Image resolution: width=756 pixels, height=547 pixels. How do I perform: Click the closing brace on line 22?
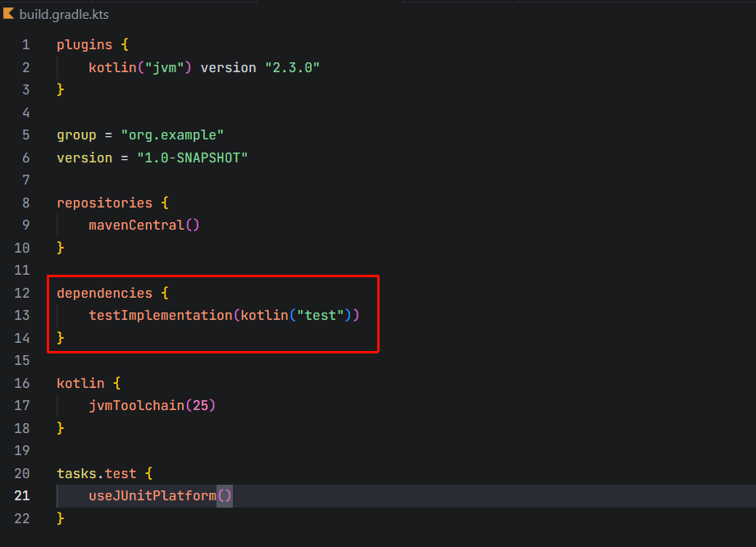61,519
